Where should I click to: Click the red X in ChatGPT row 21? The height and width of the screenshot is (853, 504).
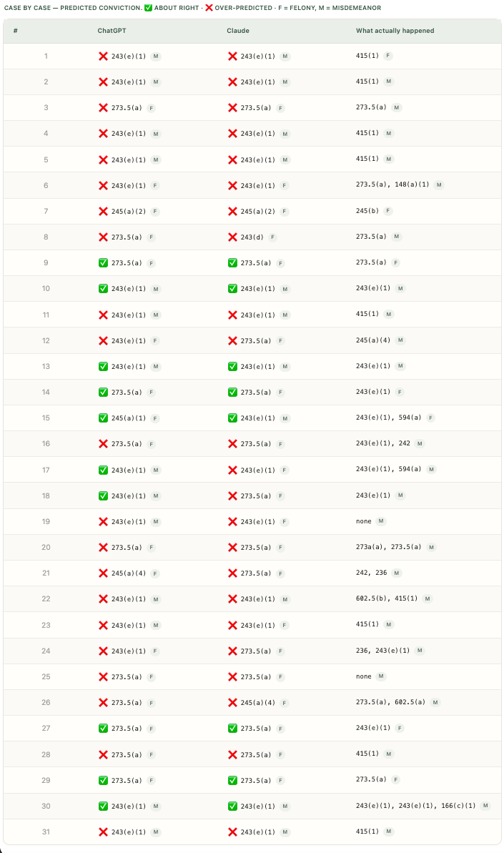pyautogui.click(x=103, y=573)
